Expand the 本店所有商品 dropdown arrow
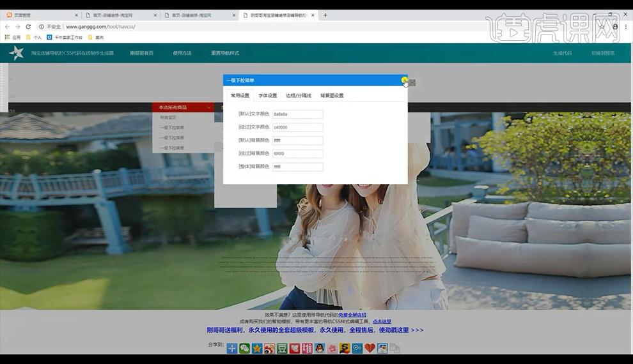 point(208,108)
